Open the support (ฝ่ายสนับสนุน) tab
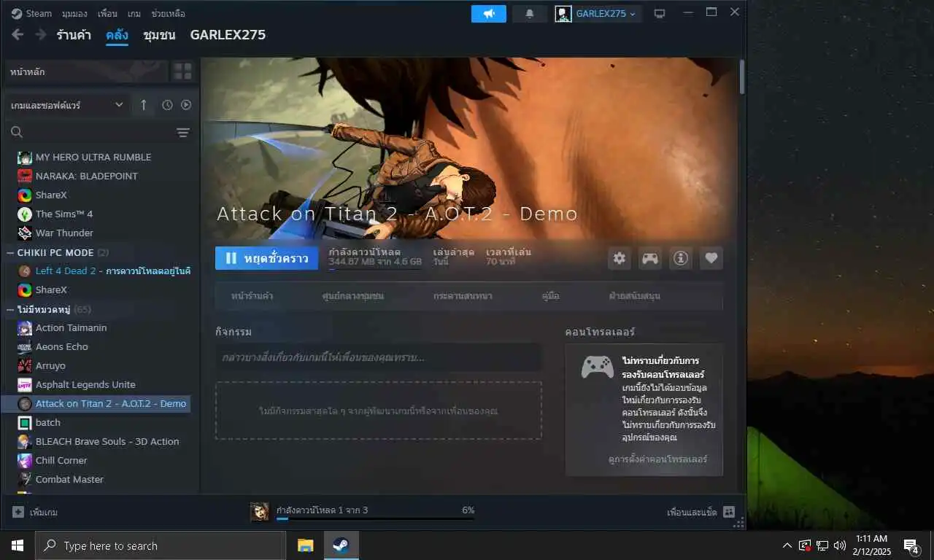This screenshot has height=560, width=934. pyautogui.click(x=635, y=296)
